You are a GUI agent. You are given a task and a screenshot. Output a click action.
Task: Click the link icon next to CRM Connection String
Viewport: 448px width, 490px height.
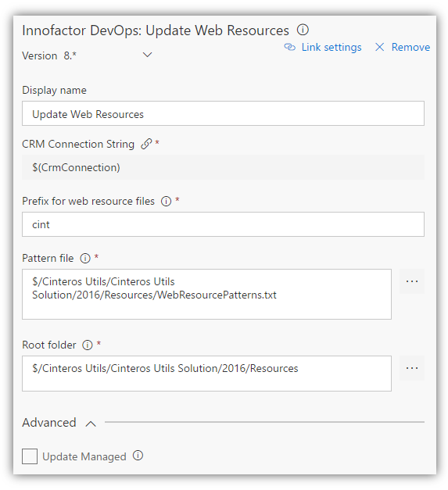coord(146,144)
